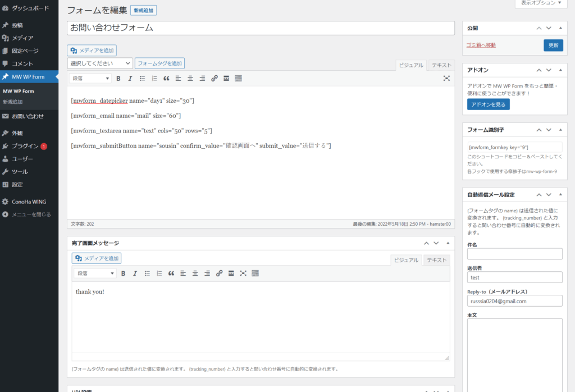Screen dimensions: 575x392
Task: Insert Read More tag in form editor
Action: (x=226, y=79)
